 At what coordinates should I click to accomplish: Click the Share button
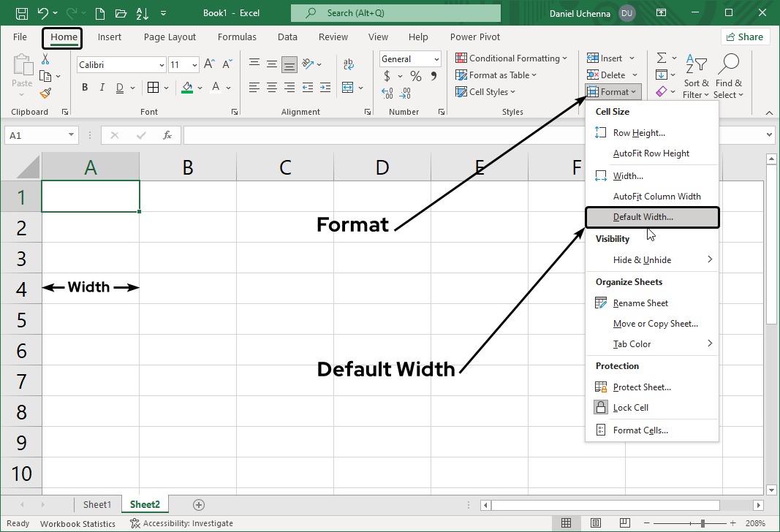[745, 36]
